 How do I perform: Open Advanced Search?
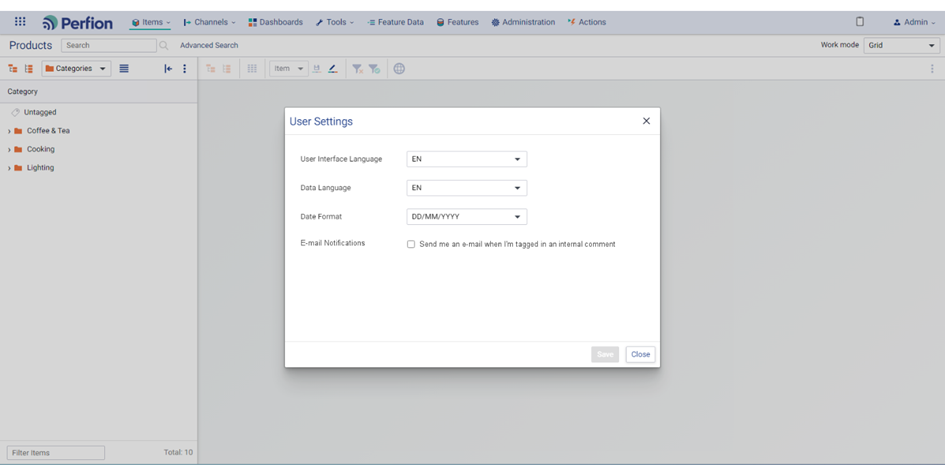pyautogui.click(x=209, y=45)
